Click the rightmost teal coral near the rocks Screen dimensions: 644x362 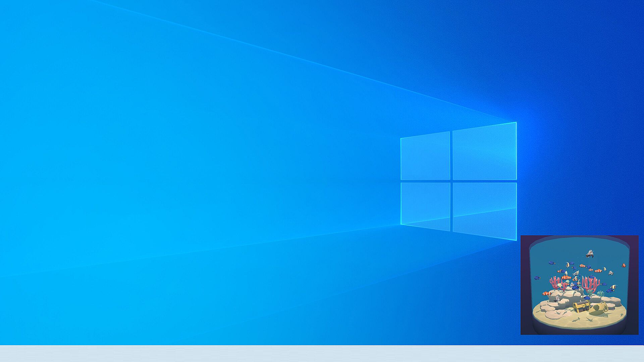click(601, 293)
